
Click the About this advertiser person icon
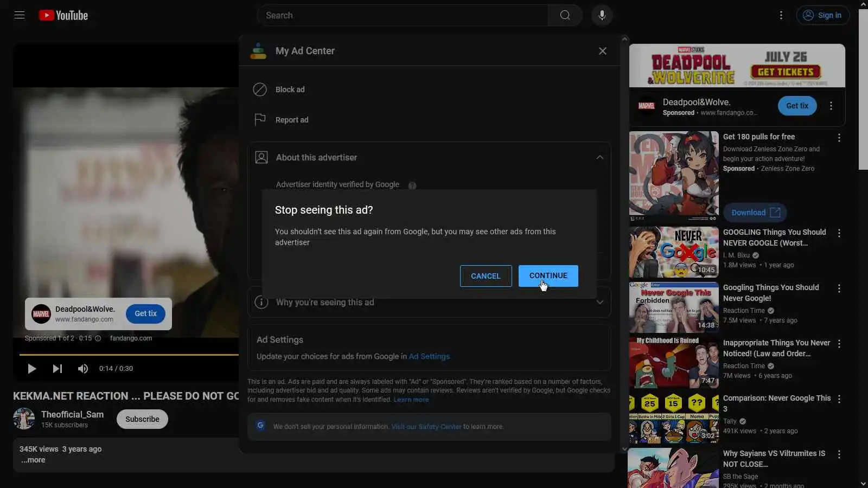click(261, 157)
